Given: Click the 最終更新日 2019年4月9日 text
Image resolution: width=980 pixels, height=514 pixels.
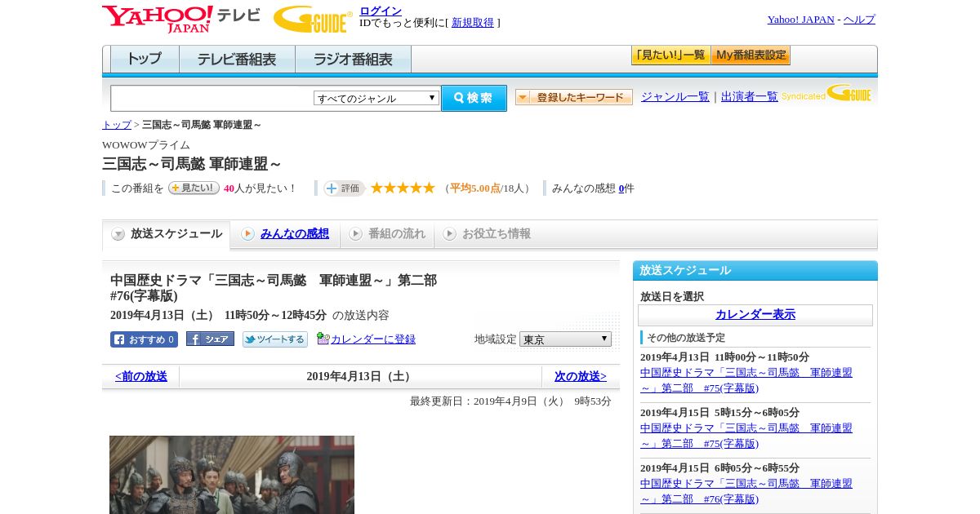Looking at the screenshot, I should tap(510, 401).
